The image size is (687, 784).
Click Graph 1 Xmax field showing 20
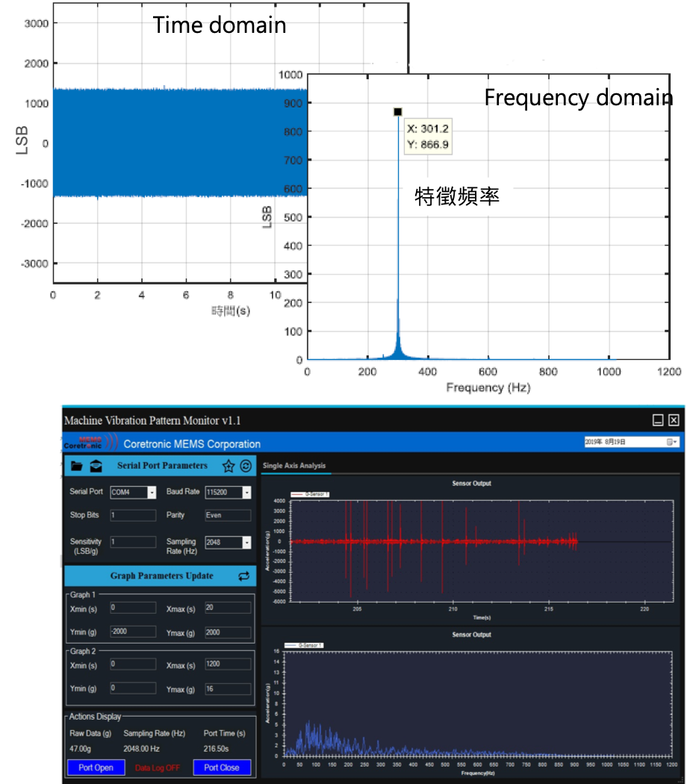click(228, 608)
